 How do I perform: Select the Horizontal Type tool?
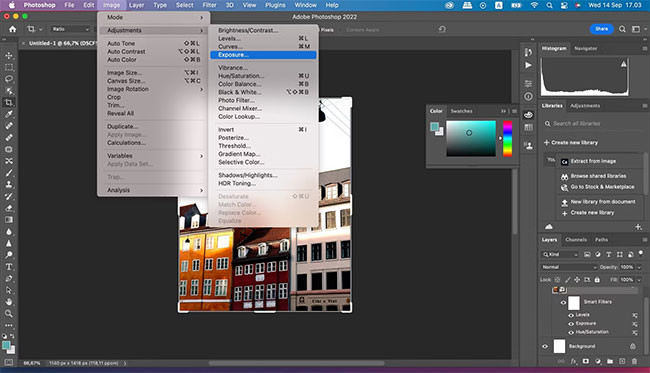click(9, 267)
